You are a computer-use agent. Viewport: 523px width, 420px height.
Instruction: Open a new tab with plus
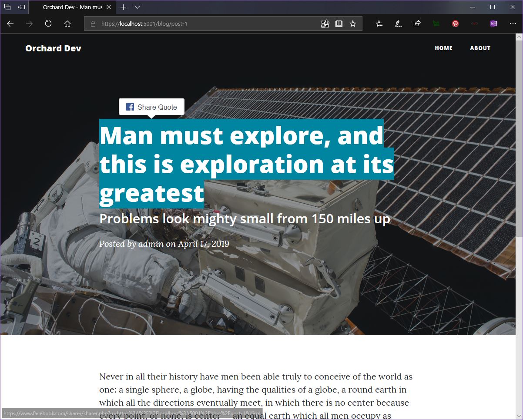124,7
